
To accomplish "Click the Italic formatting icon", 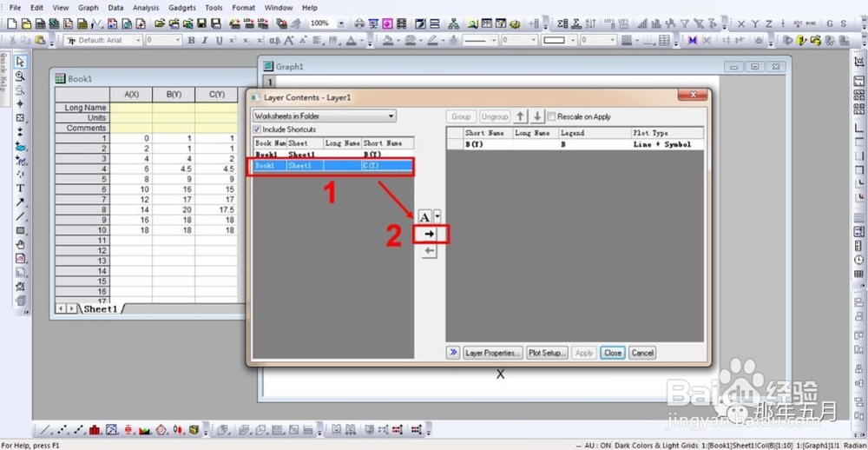I will tap(205, 40).
